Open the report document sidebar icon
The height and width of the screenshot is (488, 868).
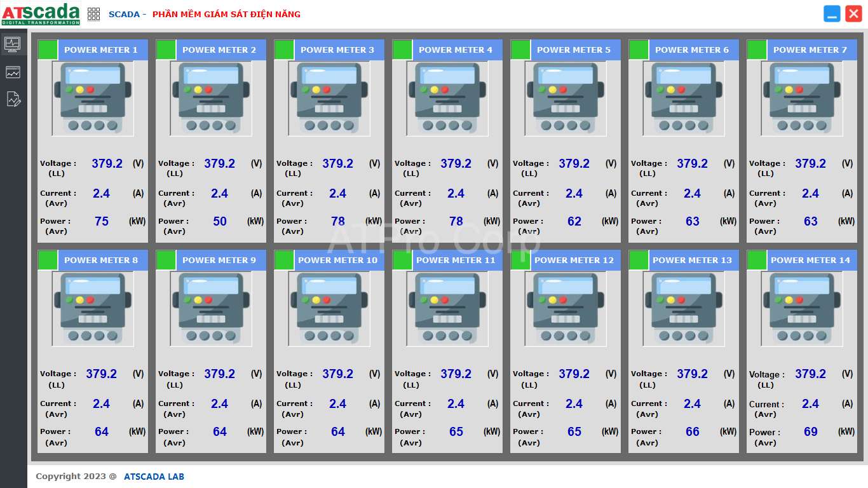13,99
